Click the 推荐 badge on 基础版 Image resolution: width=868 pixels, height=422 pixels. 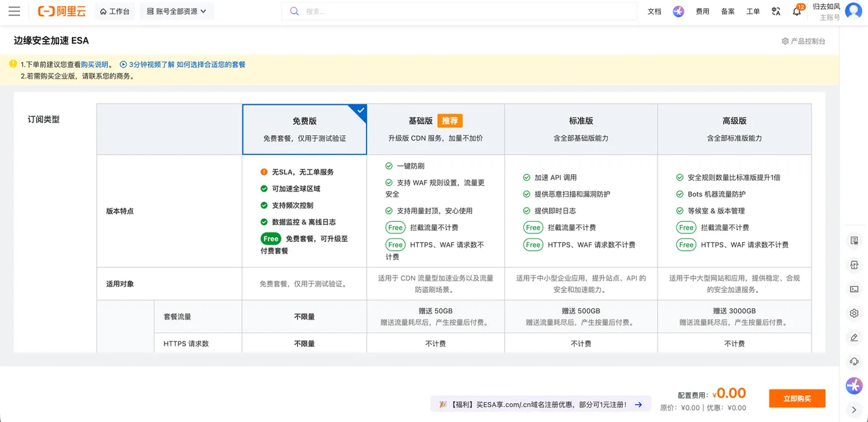point(450,120)
